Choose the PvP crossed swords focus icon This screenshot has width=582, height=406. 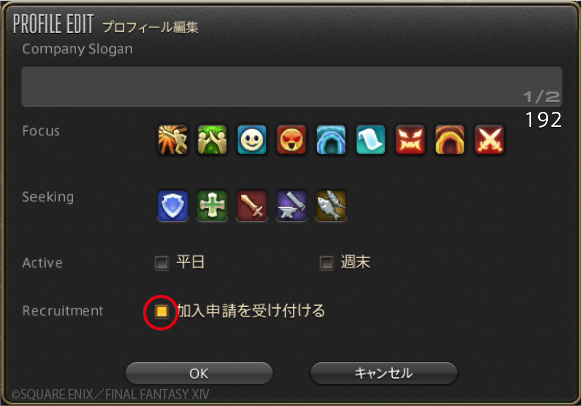(x=490, y=140)
